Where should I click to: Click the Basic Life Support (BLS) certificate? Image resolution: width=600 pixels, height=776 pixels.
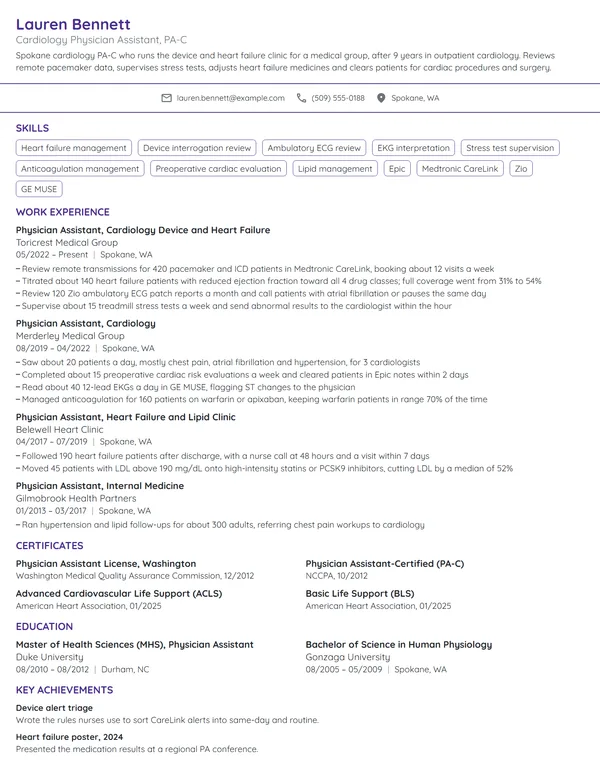[x=360, y=593]
